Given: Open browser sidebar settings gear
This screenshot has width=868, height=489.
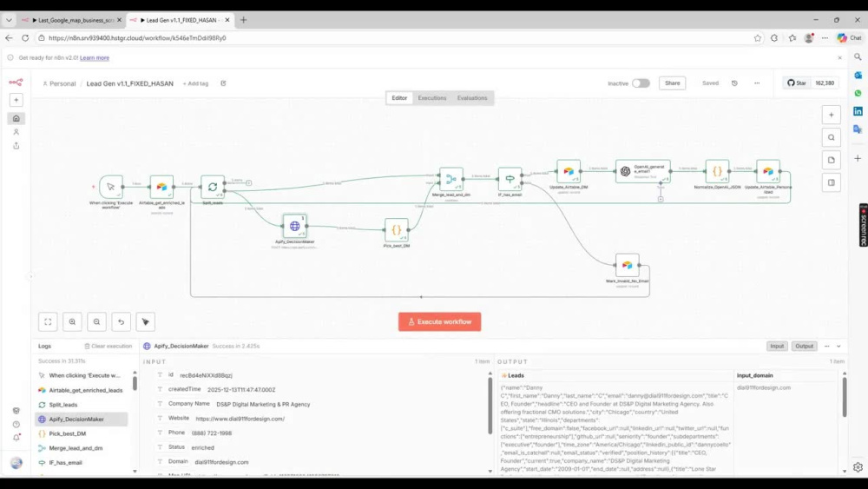Looking at the screenshot, I should coord(858,467).
